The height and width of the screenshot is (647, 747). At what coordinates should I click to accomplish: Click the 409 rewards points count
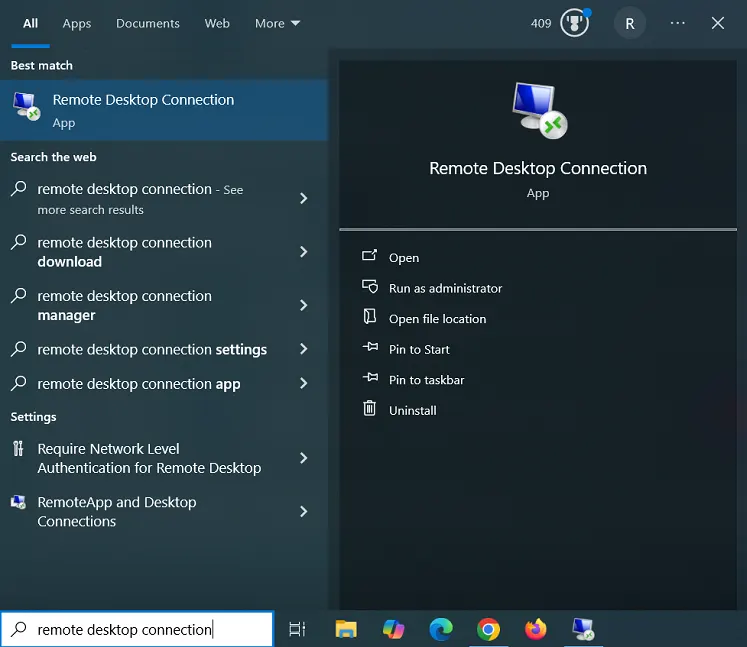pyautogui.click(x=541, y=23)
